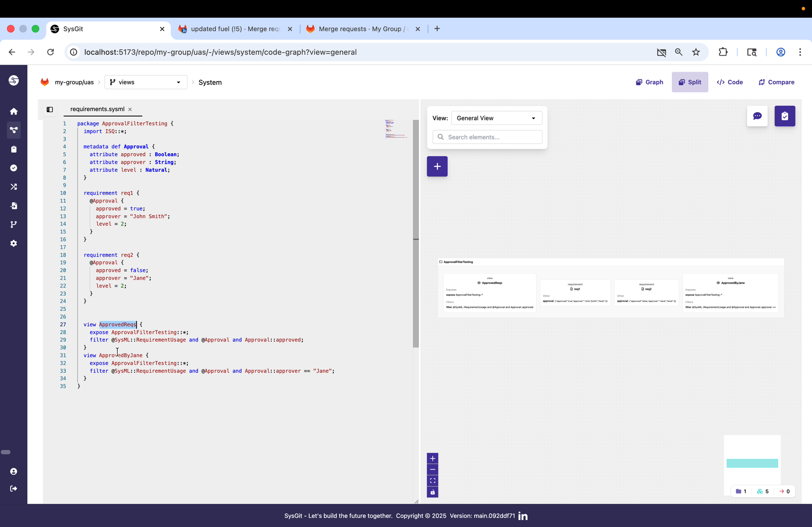This screenshot has width=812, height=527.
Task: Close the requirements.sysml editor tab
Action: pyautogui.click(x=130, y=109)
